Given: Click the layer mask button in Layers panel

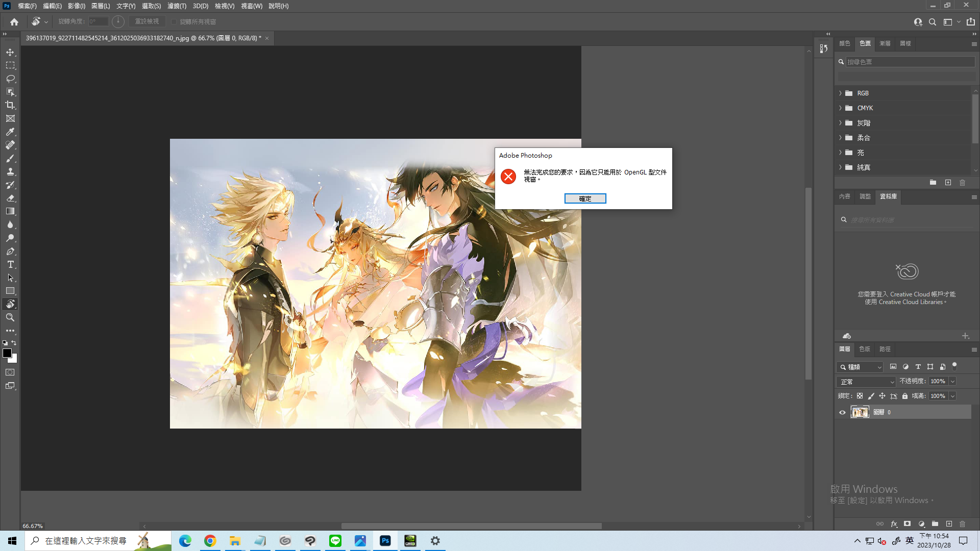Looking at the screenshot, I should point(907,524).
